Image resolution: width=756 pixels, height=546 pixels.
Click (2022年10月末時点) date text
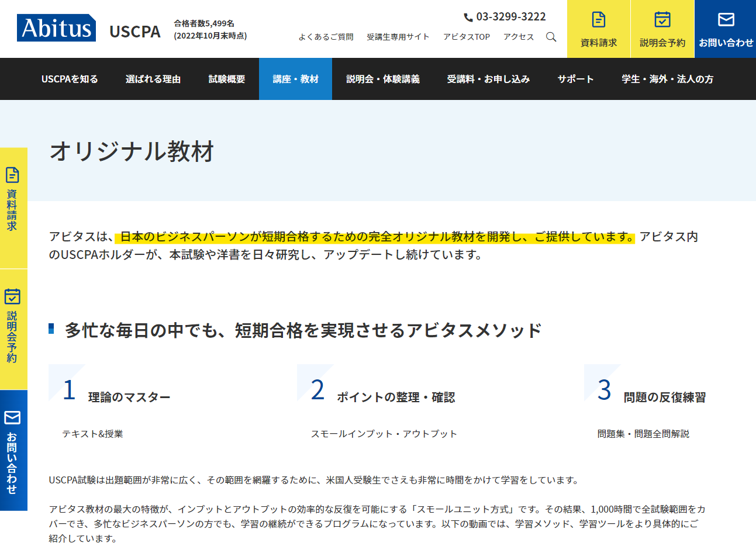(210, 36)
